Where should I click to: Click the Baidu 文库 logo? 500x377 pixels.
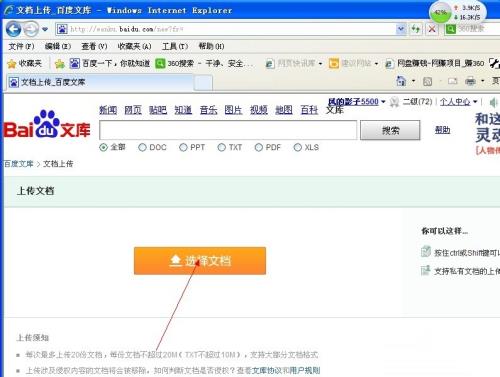point(47,124)
